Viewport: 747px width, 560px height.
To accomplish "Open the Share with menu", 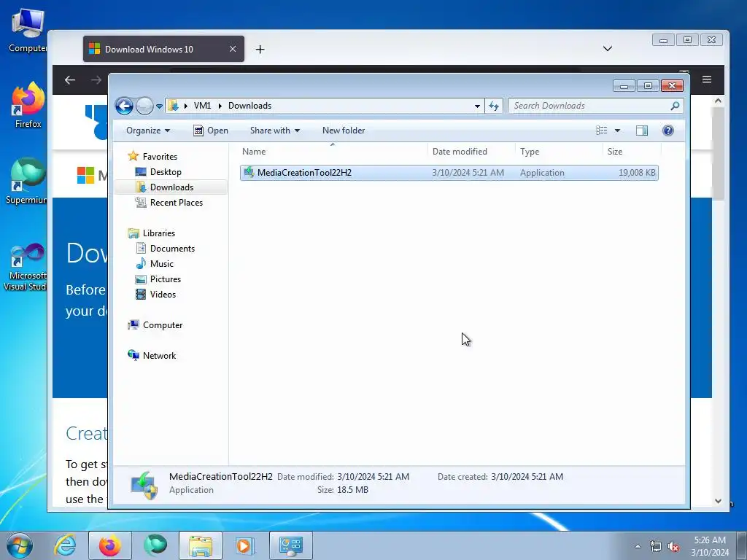I will [275, 131].
